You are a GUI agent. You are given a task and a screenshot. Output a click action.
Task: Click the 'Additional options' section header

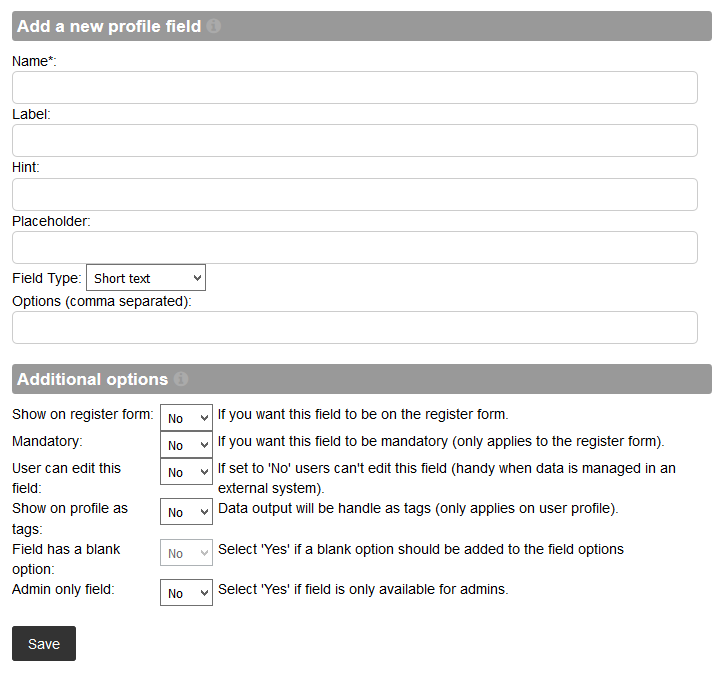point(92,379)
